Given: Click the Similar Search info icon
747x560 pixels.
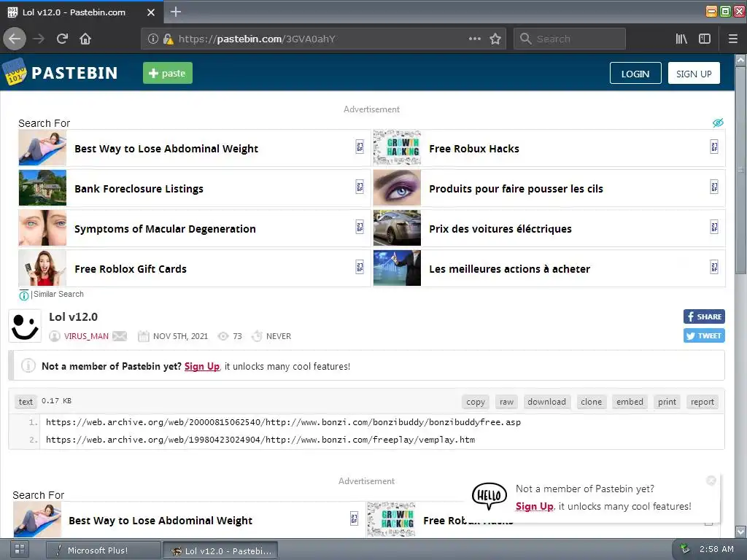Looking at the screenshot, I should (24, 295).
